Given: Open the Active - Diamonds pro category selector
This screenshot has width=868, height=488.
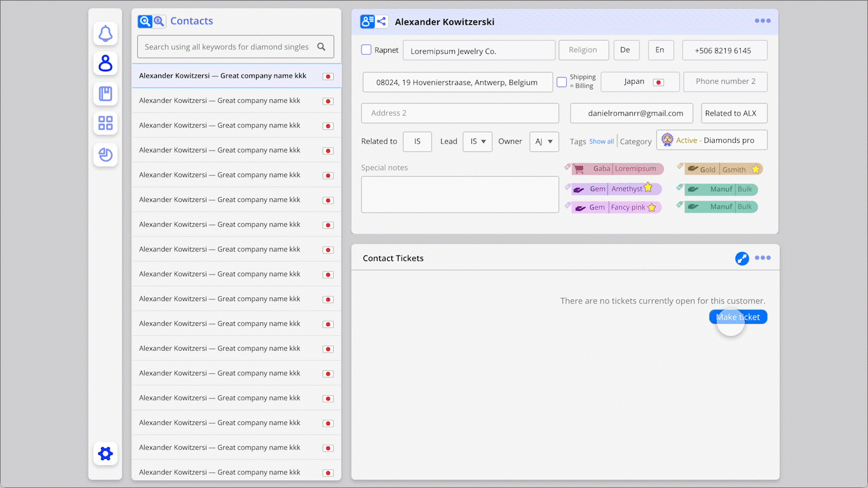Looking at the screenshot, I should point(712,140).
